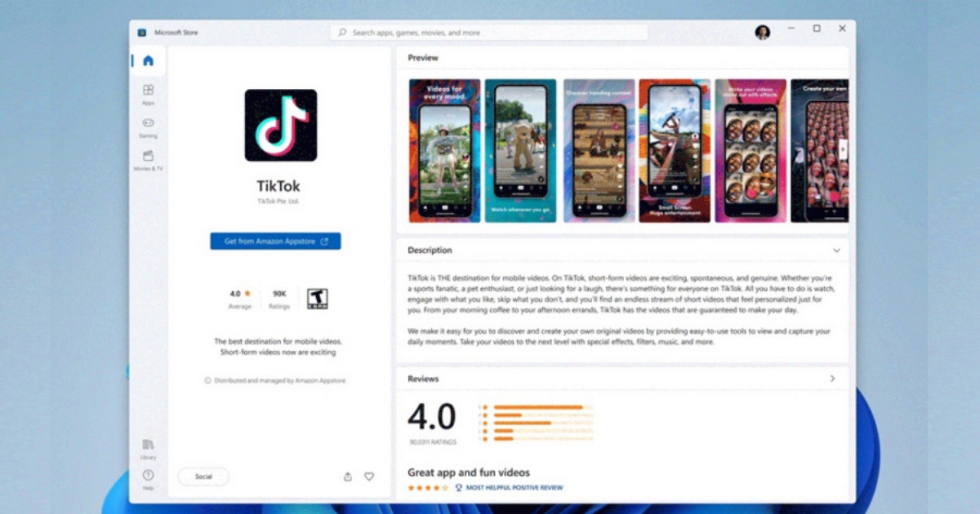Click the info icon beside Amazon Appstore notice
This screenshot has width=980, height=514.
(x=207, y=380)
